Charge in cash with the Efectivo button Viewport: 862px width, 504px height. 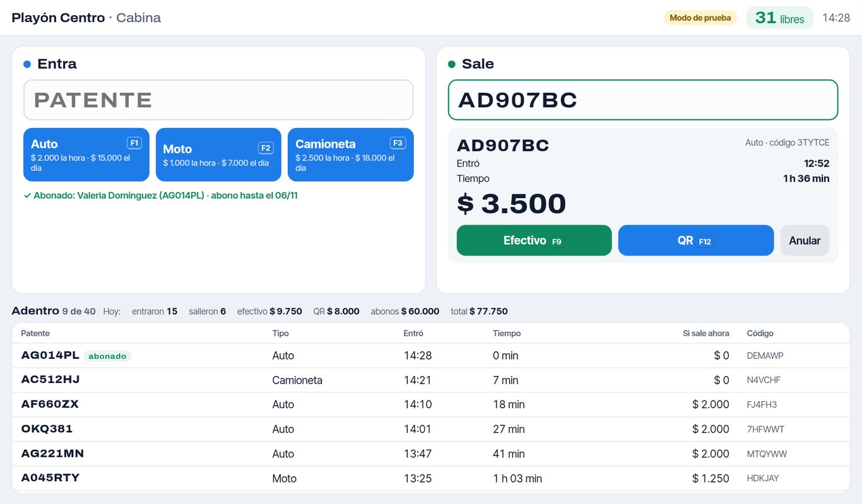tap(534, 240)
